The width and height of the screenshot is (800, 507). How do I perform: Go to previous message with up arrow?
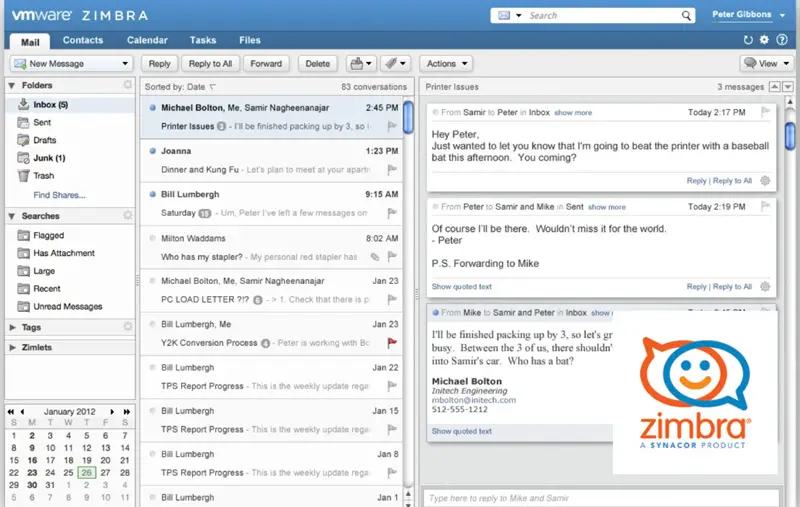(x=774, y=87)
